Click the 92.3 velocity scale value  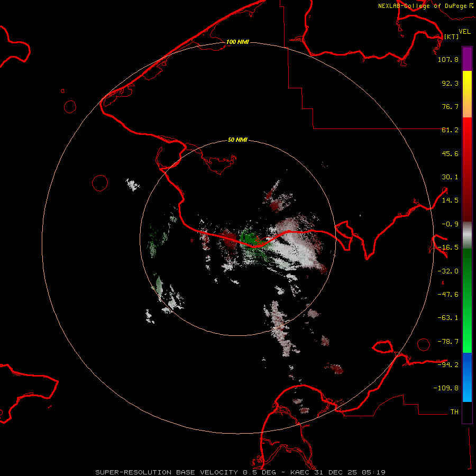click(x=450, y=83)
